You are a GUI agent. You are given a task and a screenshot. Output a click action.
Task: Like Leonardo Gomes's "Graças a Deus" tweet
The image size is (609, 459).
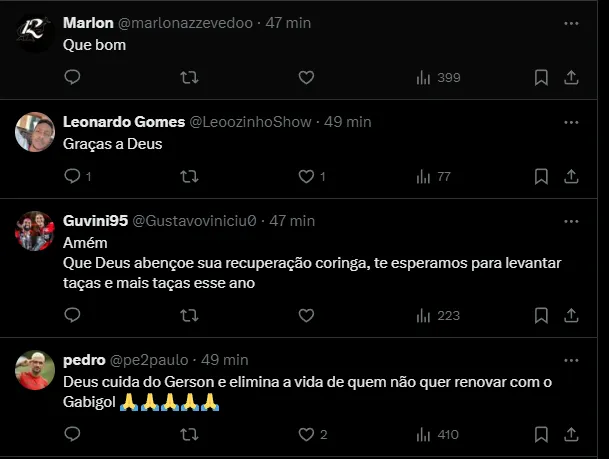pos(307,176)
